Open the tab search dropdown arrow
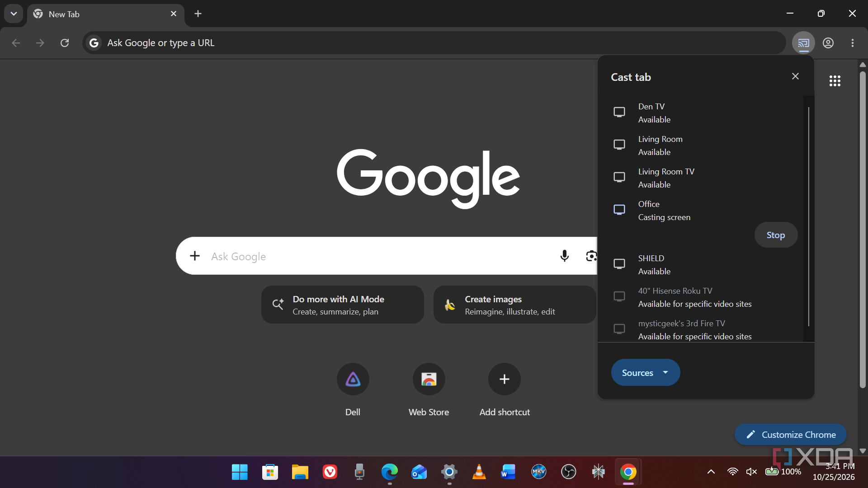The height and width of the screenshot is (488, 868). (14, 14)
